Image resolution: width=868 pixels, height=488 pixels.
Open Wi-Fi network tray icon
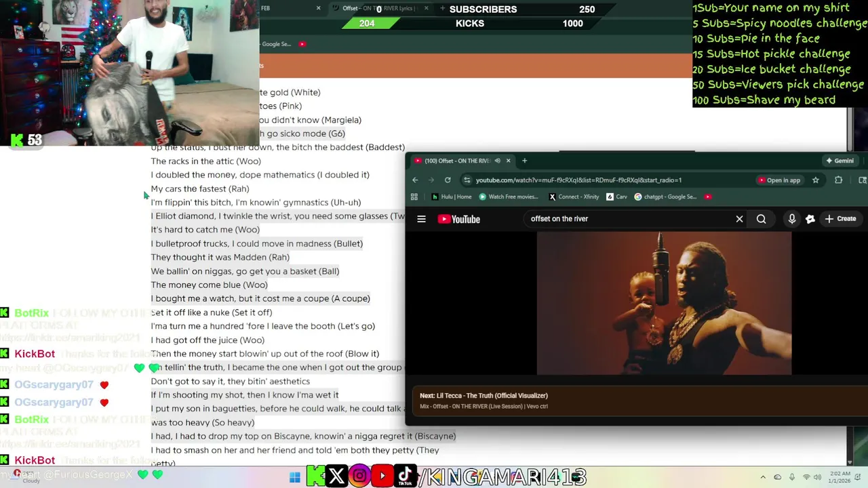point(806,477)
